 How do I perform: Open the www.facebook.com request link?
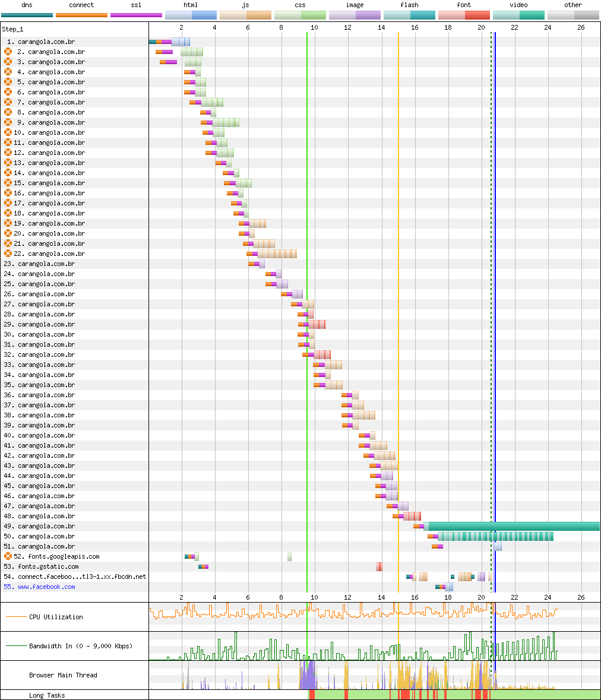pos(46,587)
